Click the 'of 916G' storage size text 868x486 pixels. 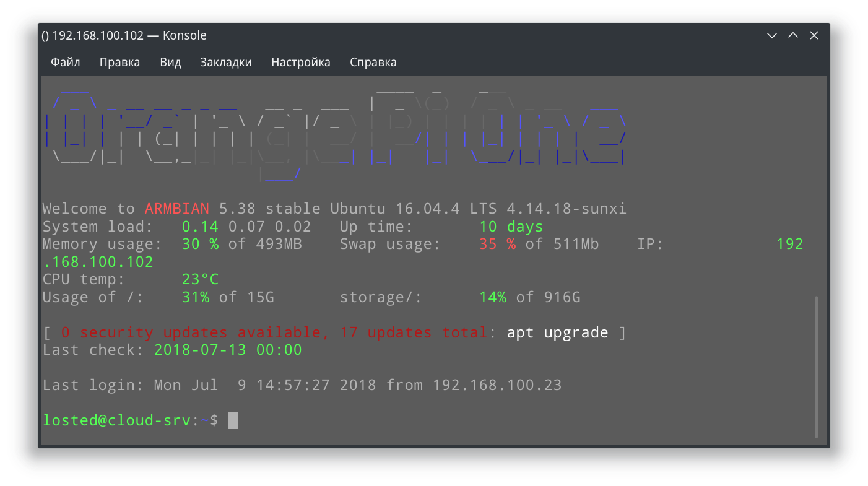pyautogui.click(x=549, y=297)
